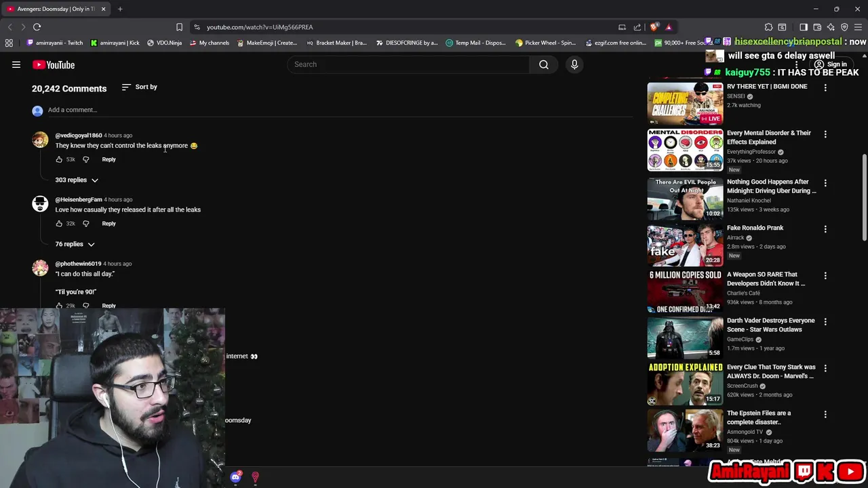Reply to @HeisenbergFam's comment
868x488 pixels.
[x=108, y=224]
